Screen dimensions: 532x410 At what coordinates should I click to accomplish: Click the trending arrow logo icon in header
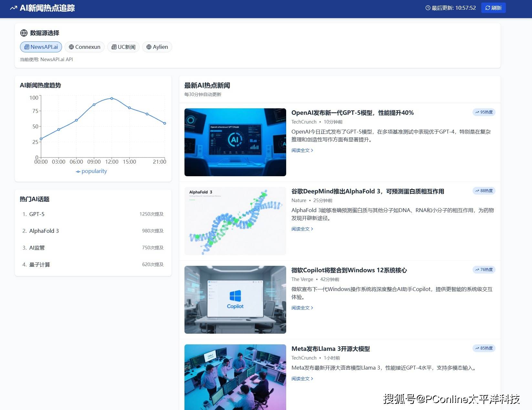14,8
